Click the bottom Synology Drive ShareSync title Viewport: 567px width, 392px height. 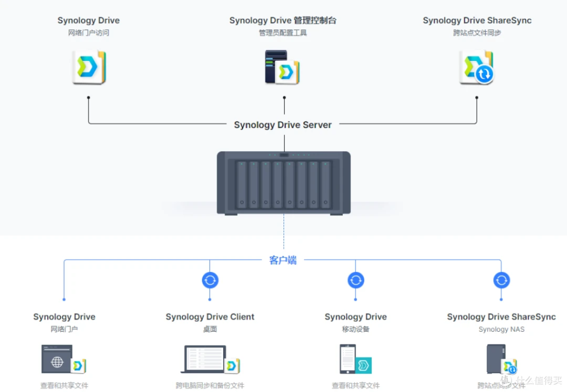[x=502, y=317]
